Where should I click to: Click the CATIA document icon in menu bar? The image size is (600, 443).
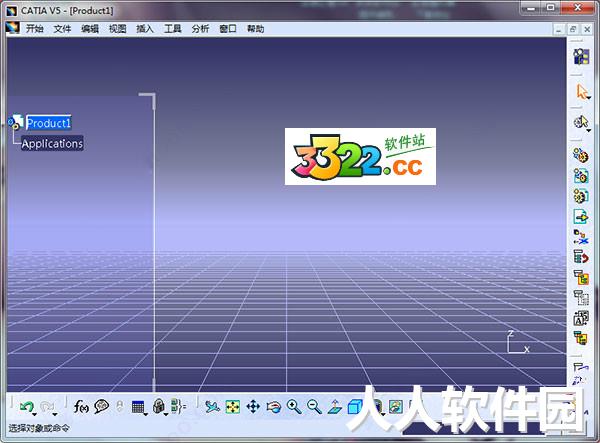point(13,28)
